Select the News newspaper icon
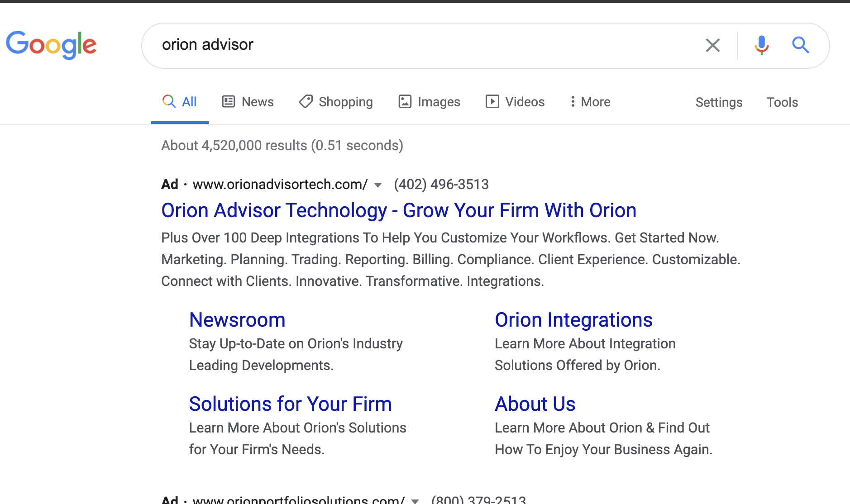 click(229, 101)
